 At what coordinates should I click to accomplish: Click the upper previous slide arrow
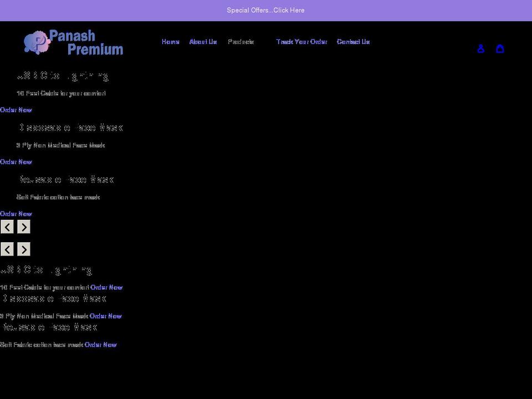(7, 227)
